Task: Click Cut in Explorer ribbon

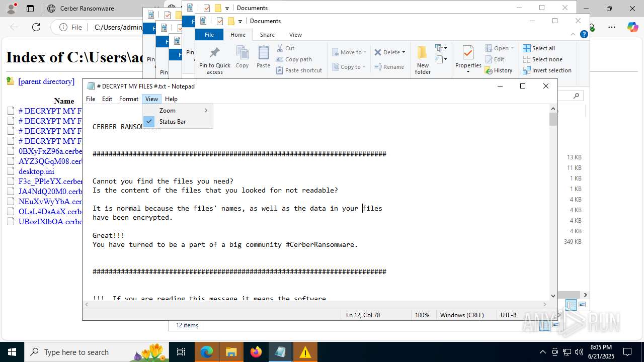Action: [x=285, y=48]
